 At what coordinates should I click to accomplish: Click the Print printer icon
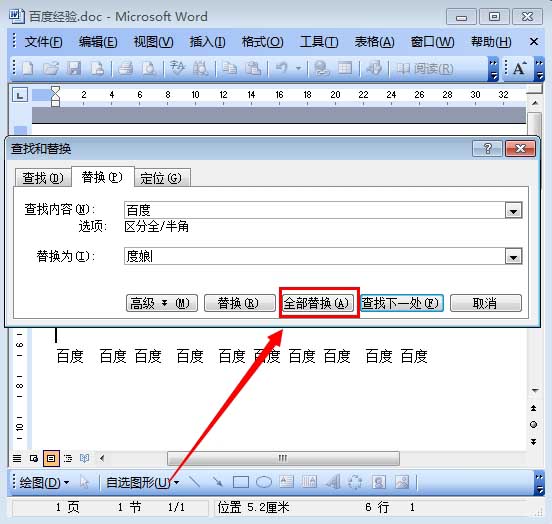coord(126,68)
